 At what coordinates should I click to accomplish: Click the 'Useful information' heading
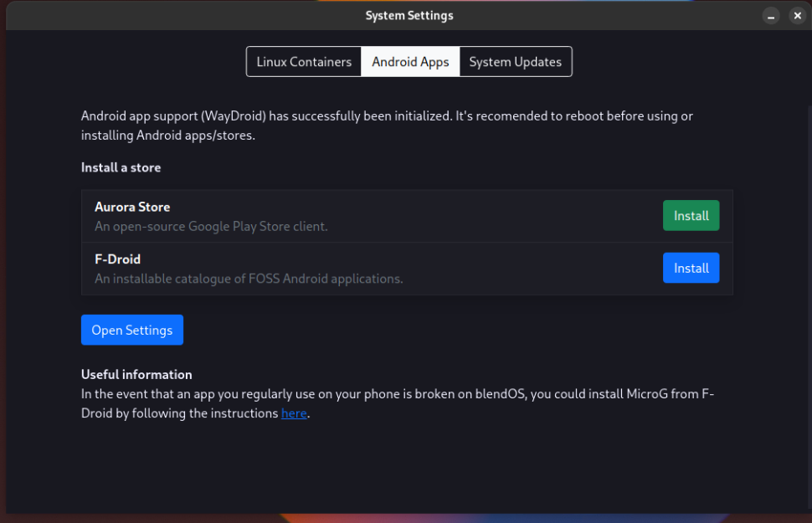point(136,375)
